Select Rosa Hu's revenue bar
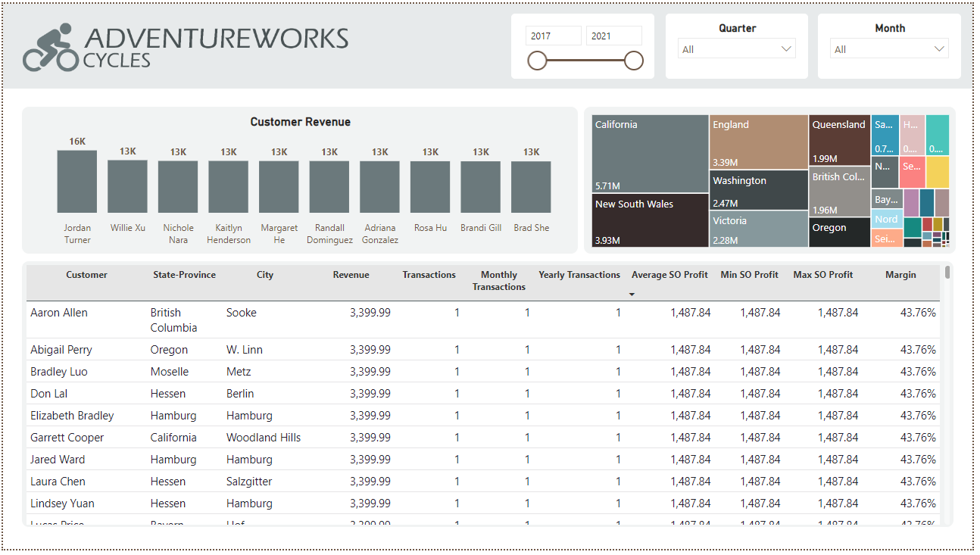980x555 pixels. pos(430,187)
